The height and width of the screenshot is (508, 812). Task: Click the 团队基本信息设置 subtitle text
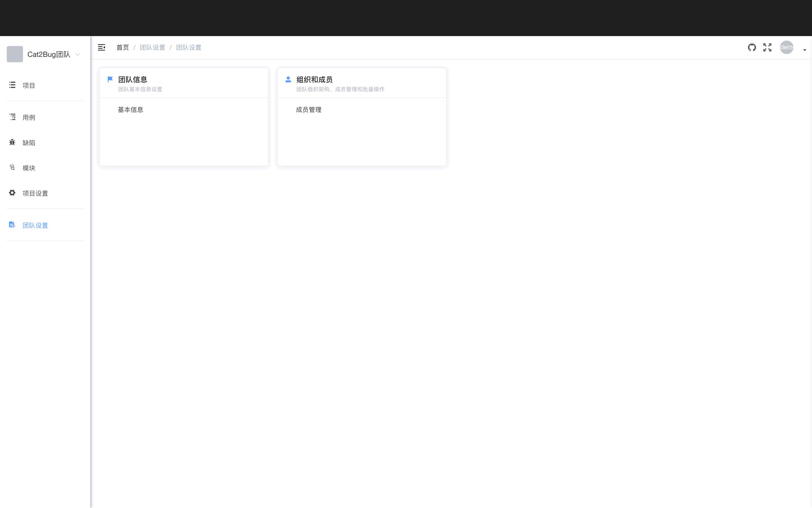pyautogui.click(x=140, y=89)
